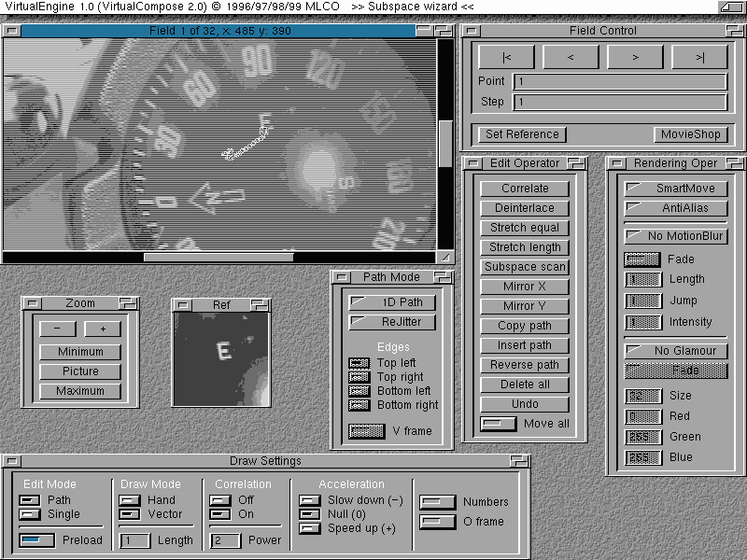Click the Draw Settings panel title bar
The image size is (747, 560).
[265, 461]
